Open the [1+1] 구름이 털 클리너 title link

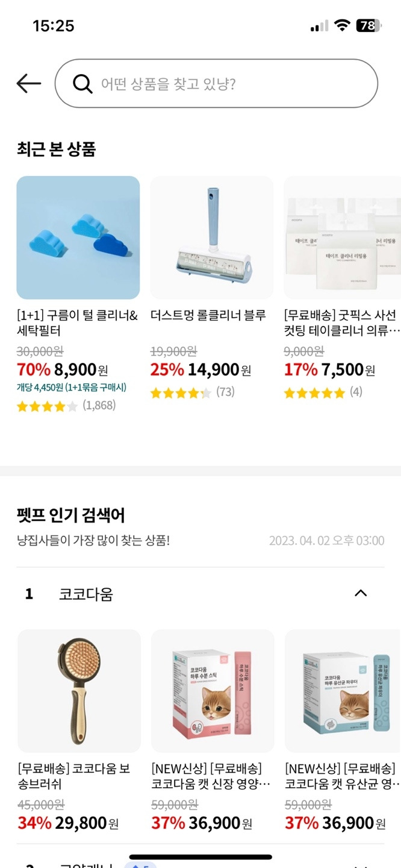[78, 323]
